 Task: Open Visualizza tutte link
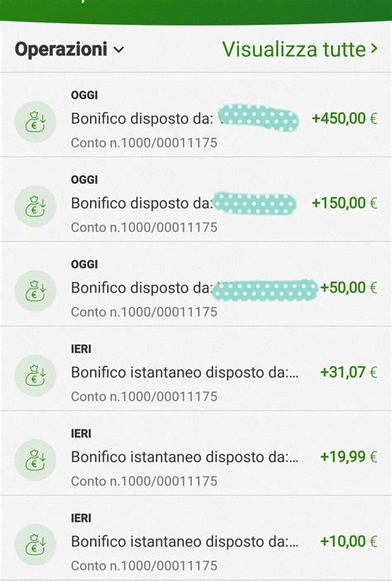click(x=294, y=50)
